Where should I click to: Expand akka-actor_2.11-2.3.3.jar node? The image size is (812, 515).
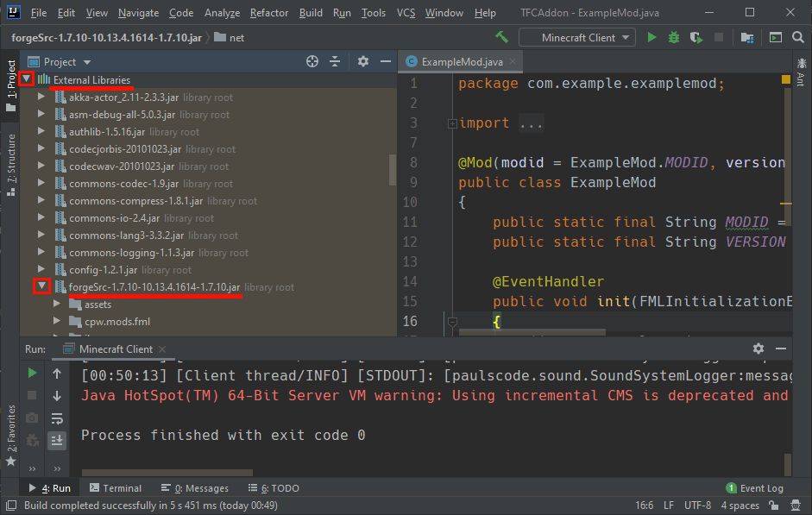(41, 97)
